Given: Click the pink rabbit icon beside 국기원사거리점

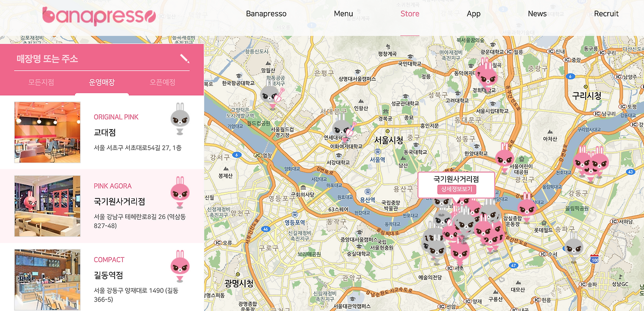Looking at the screenshot, I should (x=180, y=193).
